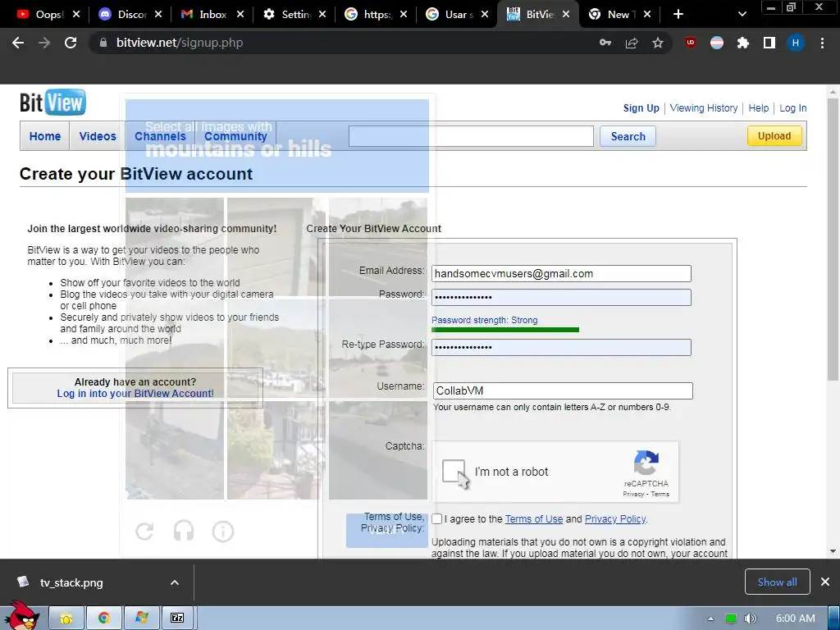Check the I'm not a robot box
Image resolution: width=840 pixels, height=630 pixels.
(x=454, y=472)
